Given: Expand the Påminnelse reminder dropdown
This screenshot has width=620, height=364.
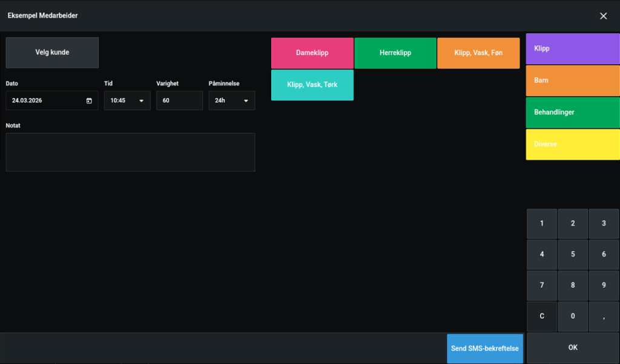Looking at the screenshot, I should coord(232,101).
